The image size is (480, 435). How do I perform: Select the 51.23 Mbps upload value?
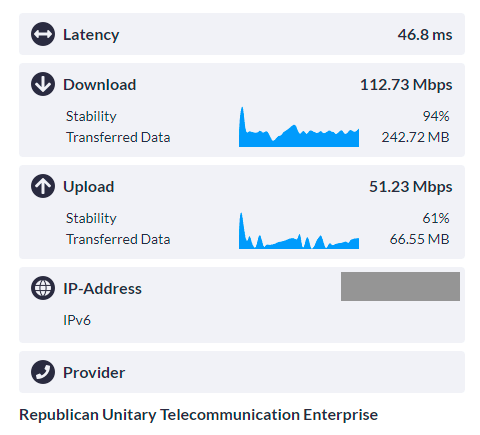411,187
